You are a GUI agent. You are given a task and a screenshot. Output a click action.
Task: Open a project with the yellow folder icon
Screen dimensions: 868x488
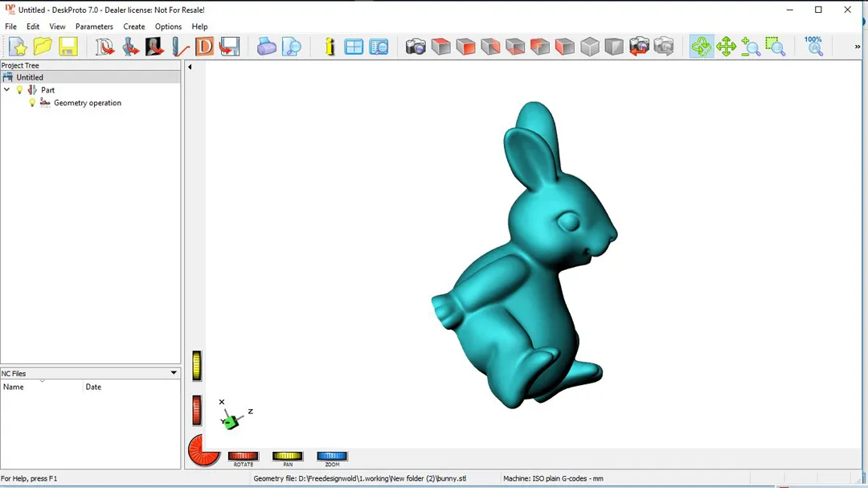(43, 47)
